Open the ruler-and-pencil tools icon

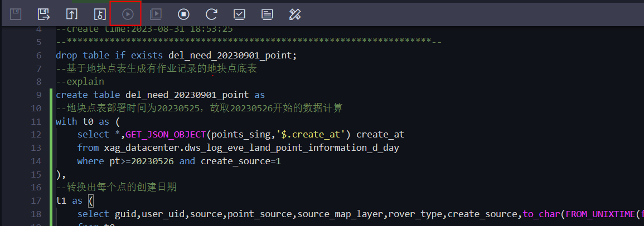296,14
